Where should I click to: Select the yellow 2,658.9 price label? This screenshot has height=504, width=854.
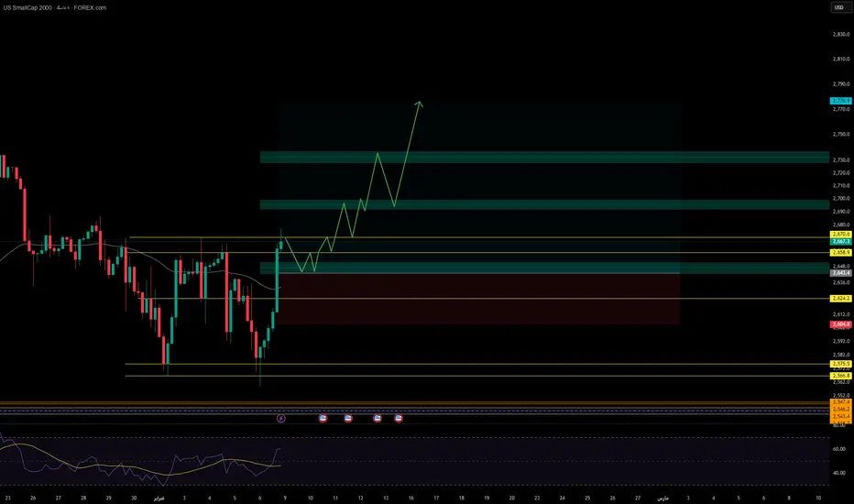click(x=841, y=253)
